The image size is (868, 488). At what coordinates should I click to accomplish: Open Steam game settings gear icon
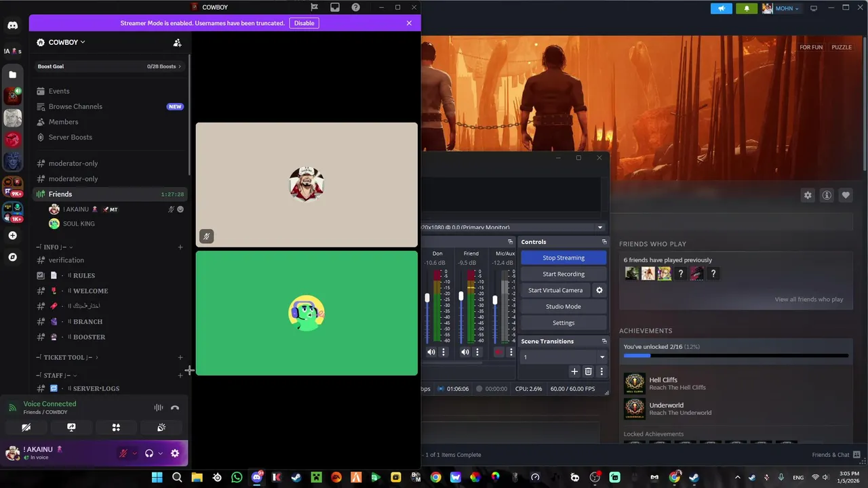coord(808,195)
